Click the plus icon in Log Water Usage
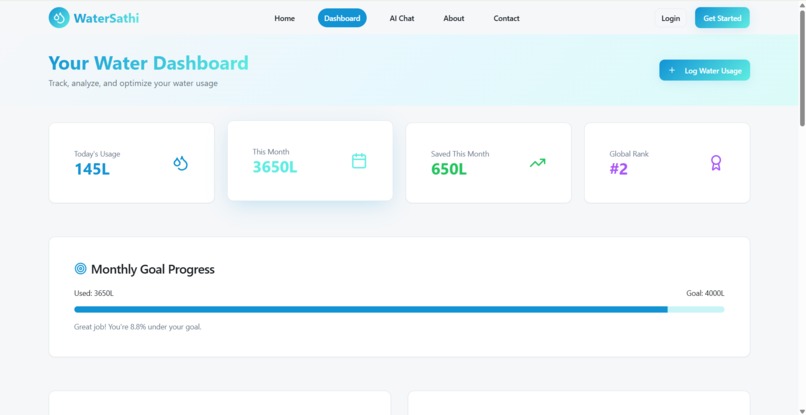This screenshot has width=806, height=415. click(x=671, y=70)
